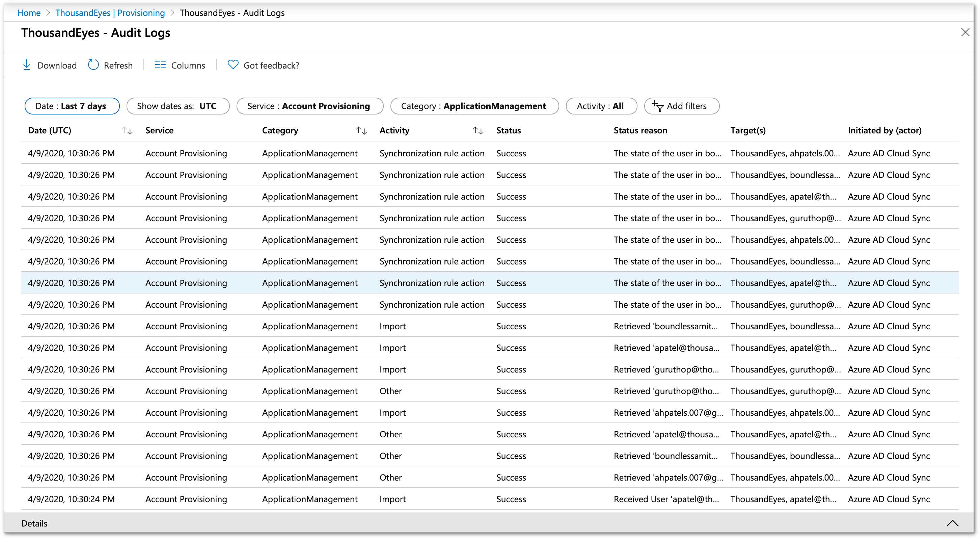Image resolution: width=980 pixels, height=539 pixels.
Task: Open the Columns list icon
Action: click(160, 65)
